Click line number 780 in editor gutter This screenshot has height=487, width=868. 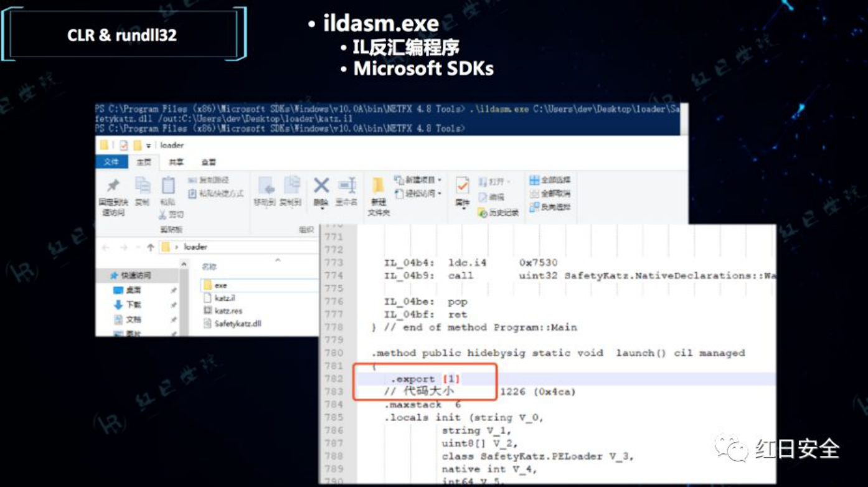coord(334,353)
